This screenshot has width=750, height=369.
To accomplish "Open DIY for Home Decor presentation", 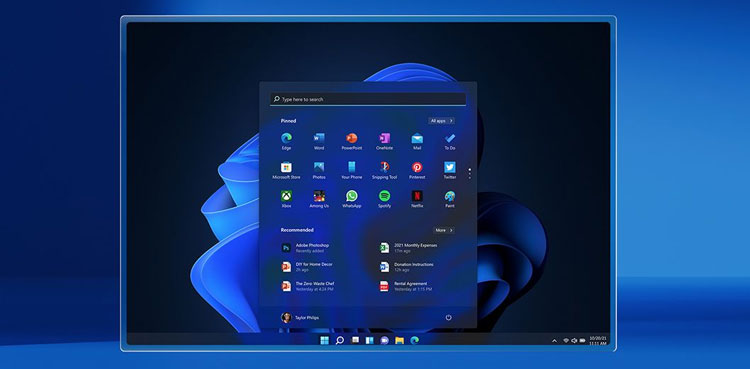I will (x=307, y=267).
